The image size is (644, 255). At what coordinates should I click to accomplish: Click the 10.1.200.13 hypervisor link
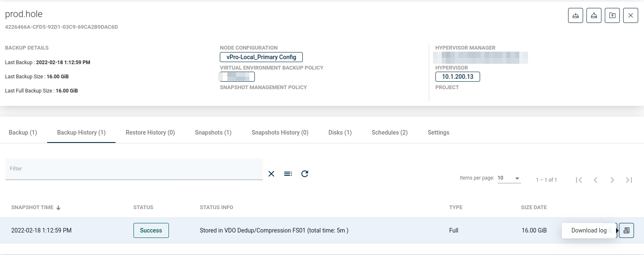(458, 77)
